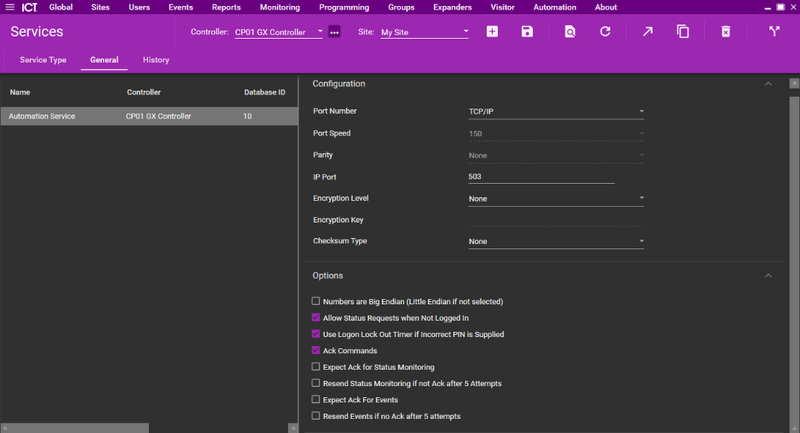Collapse the Configuration section
This screenshot has height=433, width=800.
pos(768,84)
